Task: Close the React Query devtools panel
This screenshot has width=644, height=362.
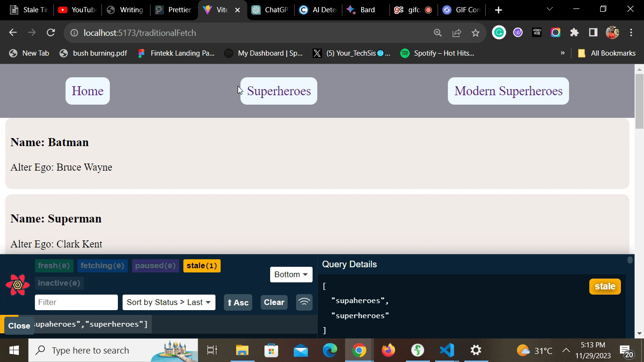Action: point(19,326)
